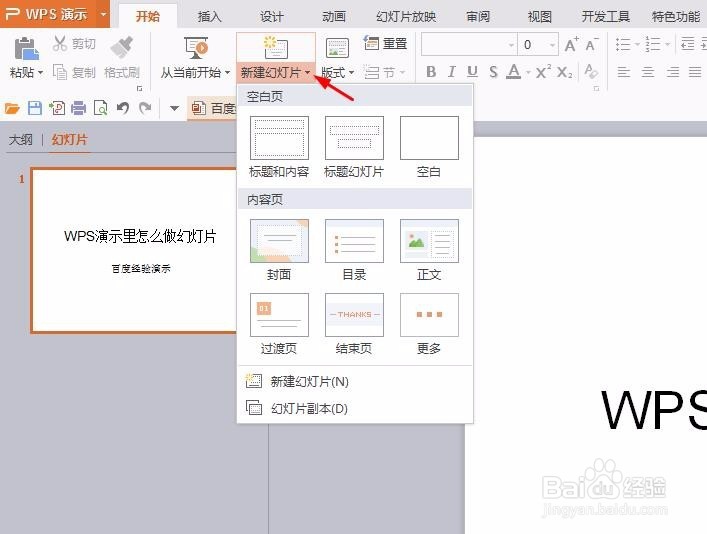
Task: Click the undo arrow
Action: [123, 108]
